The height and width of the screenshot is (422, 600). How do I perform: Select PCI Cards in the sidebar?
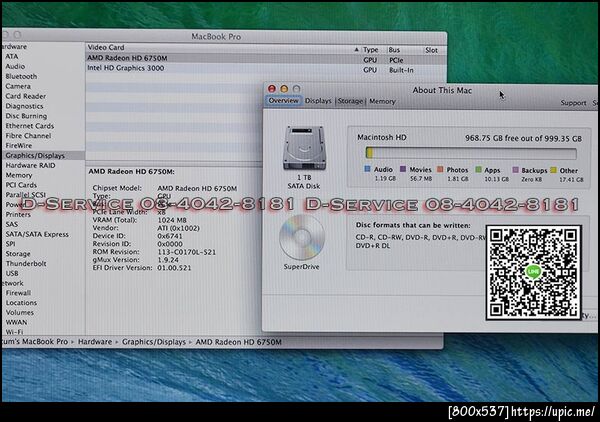(x=21, y=185)
